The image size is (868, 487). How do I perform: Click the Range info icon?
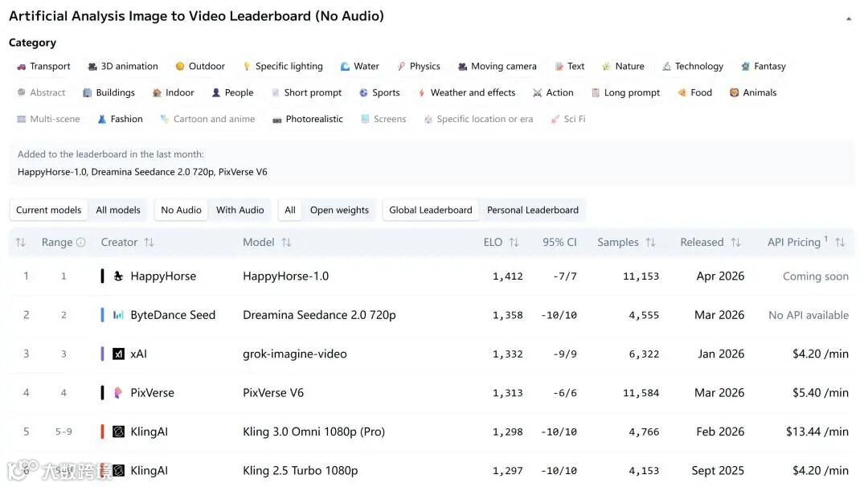coord(80,243)
